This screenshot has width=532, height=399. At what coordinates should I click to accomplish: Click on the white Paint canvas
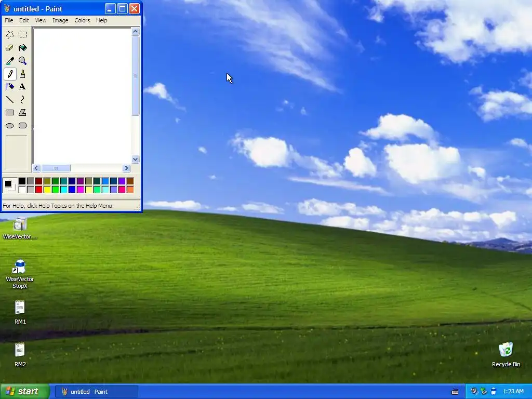(x=83, y=96)
